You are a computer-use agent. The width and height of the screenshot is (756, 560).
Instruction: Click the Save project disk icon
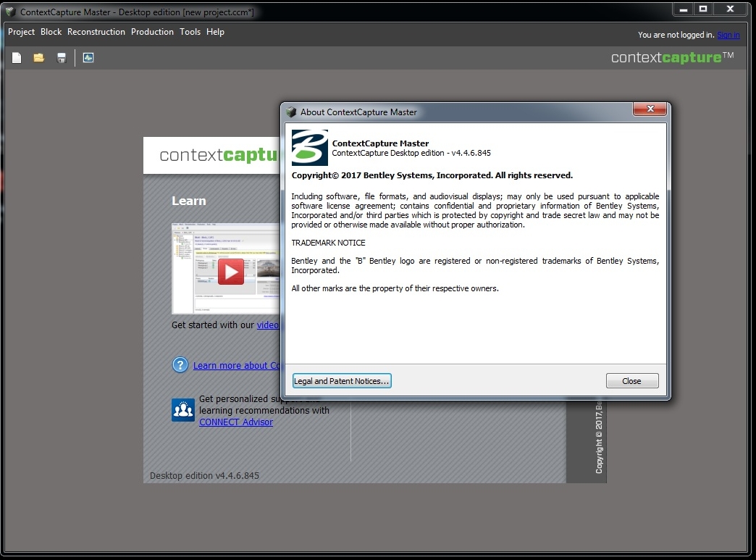62,58
